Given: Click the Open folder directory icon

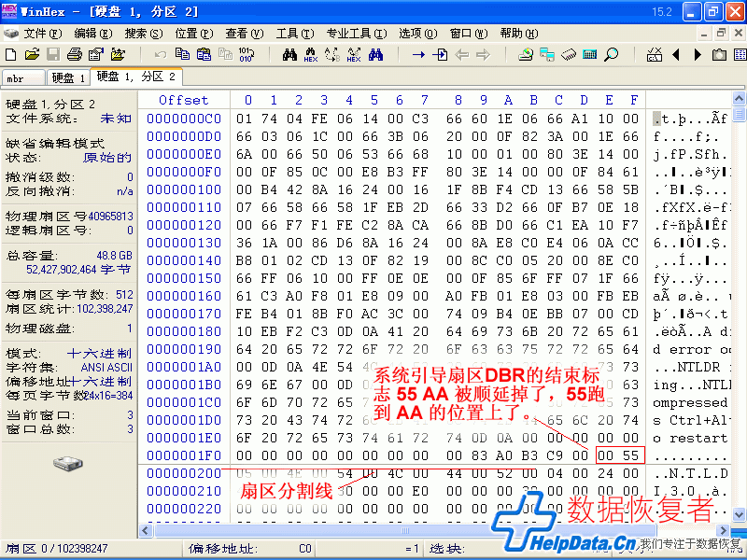Looking at the screenshot, I should [118, 55].
